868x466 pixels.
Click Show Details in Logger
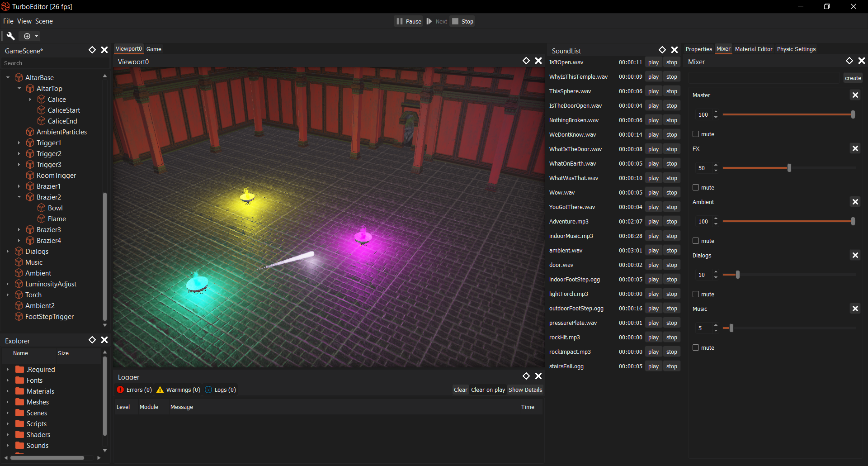[x=525, y=390]
